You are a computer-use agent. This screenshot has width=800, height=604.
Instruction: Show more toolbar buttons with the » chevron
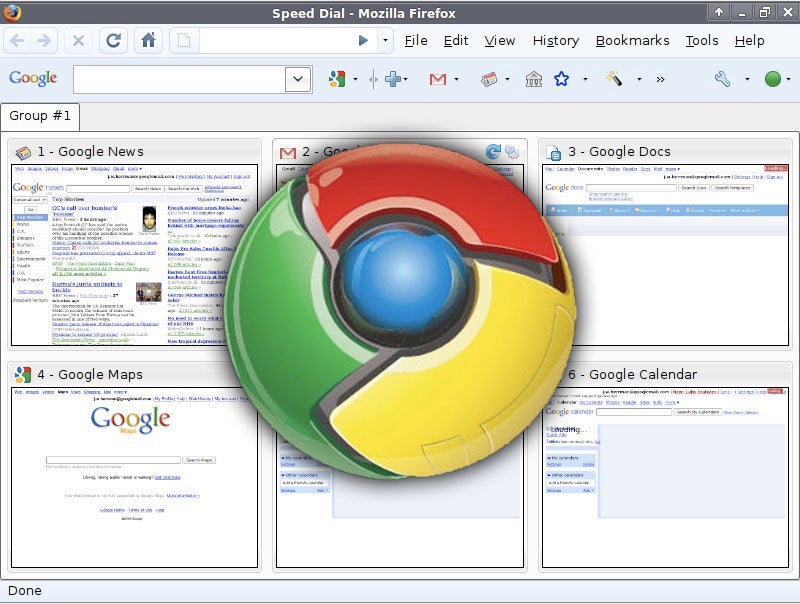point(661,79)
